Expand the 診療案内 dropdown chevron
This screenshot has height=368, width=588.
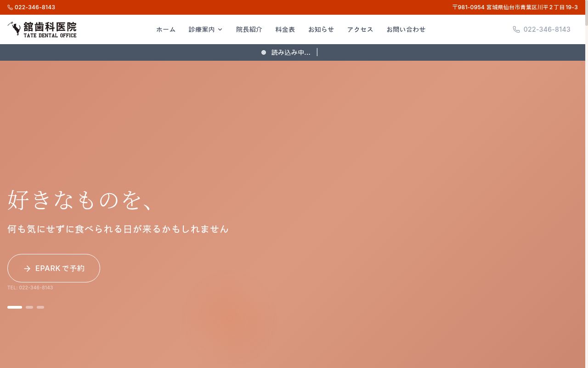tap(220, 29)
